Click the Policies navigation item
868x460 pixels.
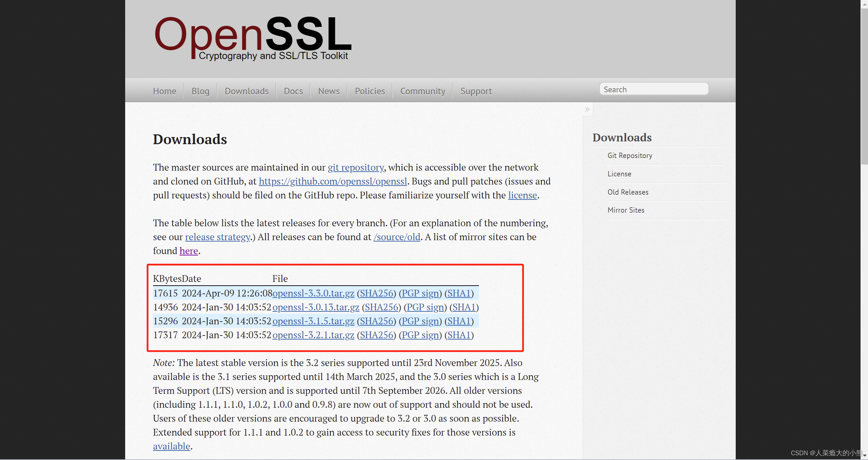(368, 91)
